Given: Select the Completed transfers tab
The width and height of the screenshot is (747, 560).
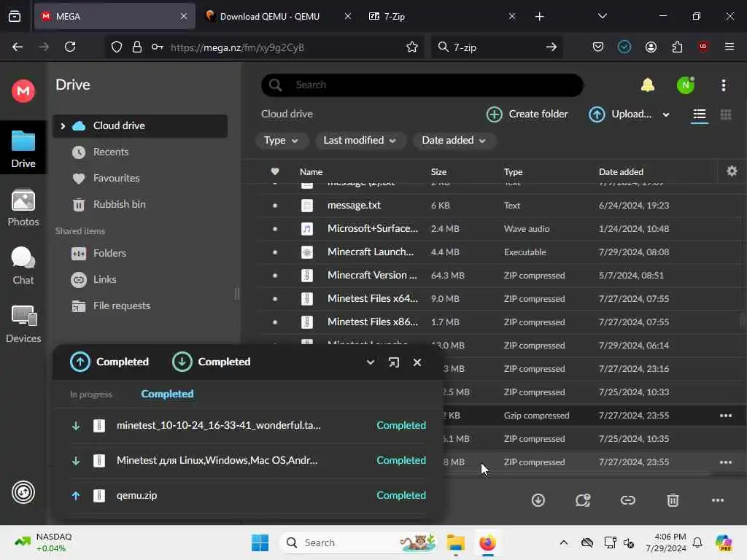Looking at the screenshot, I should pyautogui.click(x=167, y=394).
